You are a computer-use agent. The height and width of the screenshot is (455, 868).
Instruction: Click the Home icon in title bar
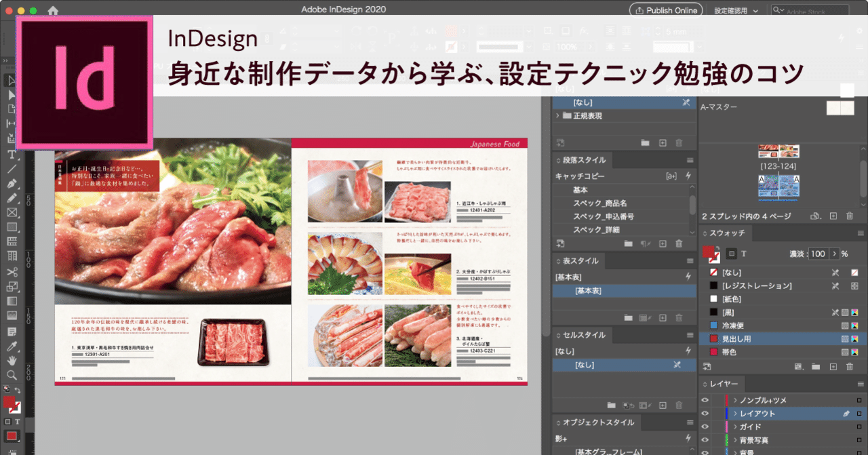click(53, 10)
